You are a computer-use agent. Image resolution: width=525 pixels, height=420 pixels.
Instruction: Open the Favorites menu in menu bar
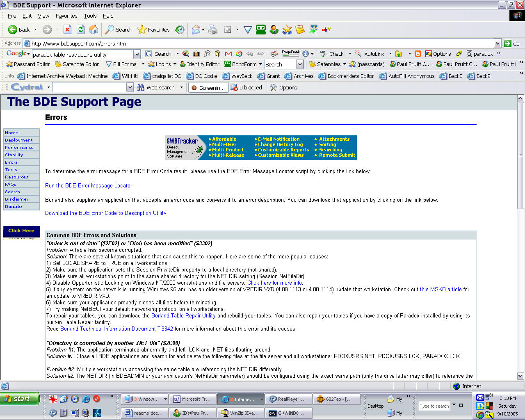(x=66, y=16)
